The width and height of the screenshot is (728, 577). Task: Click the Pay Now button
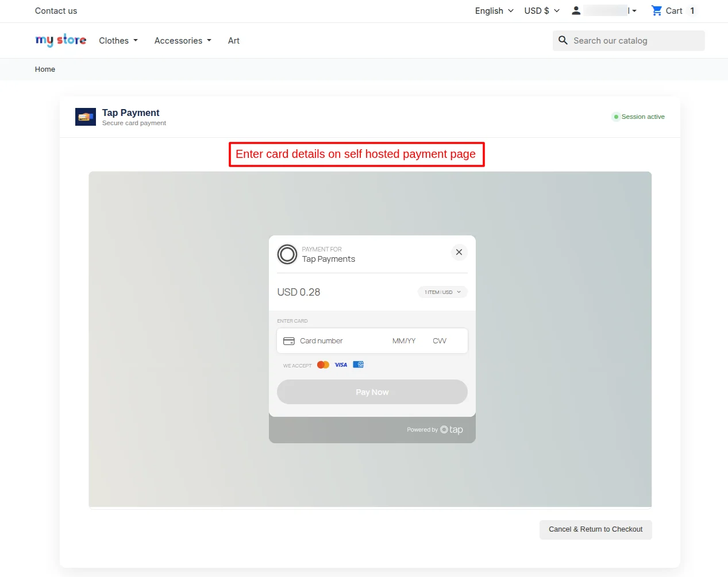coord(372,392)
